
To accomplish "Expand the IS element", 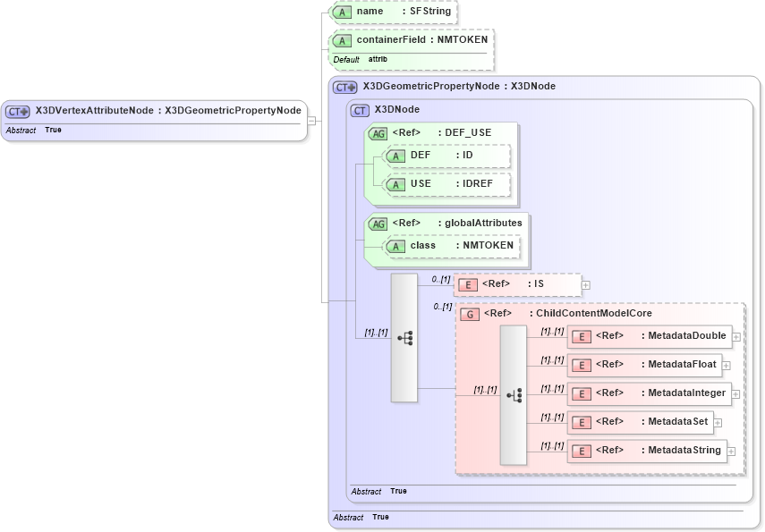I will coord(586,285).
